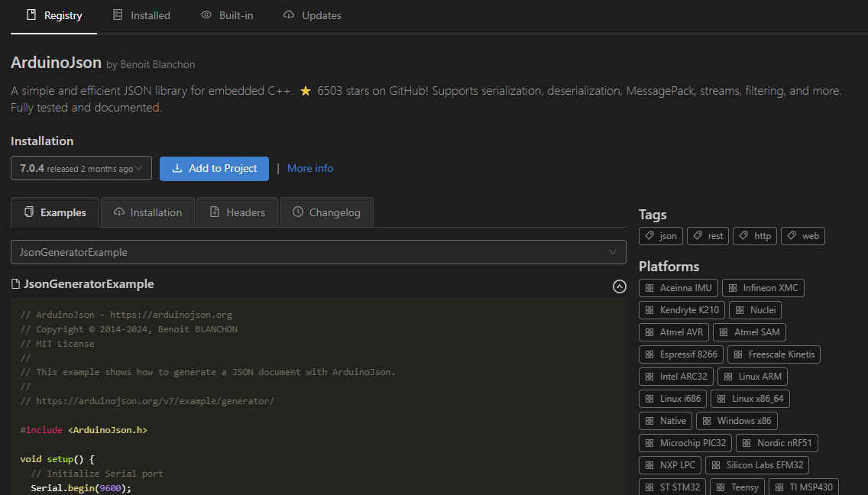Open the Teensy platform

point(737,487)
